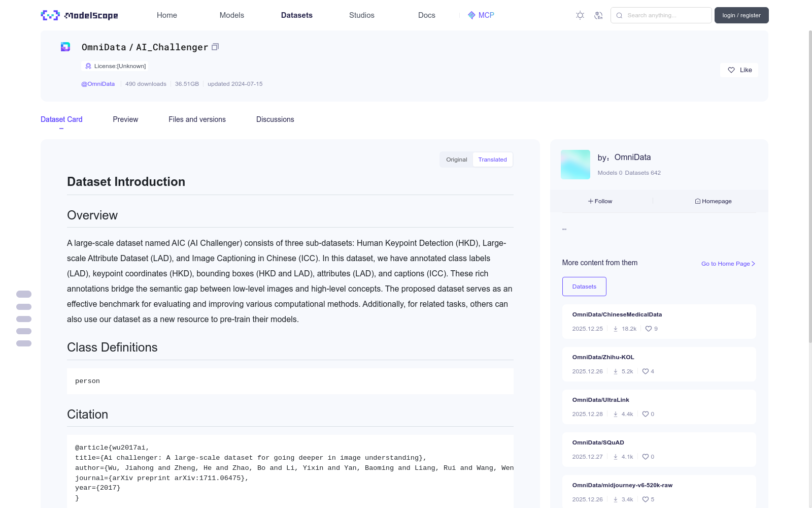812x508 pixels.
Task: Open the OmniData/SQuAD dataset
Action: click(598, 442)
